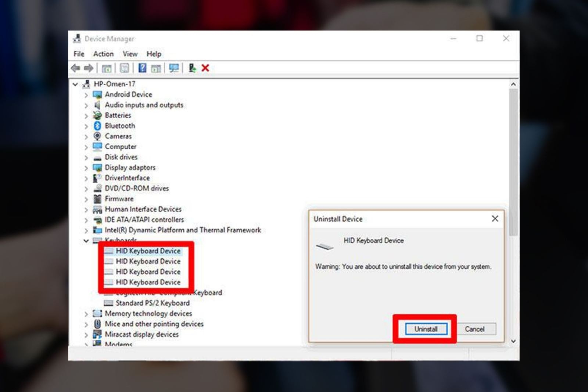Expand the Computer category chevron
Screen dimensions: 588x392
point(86,147)
